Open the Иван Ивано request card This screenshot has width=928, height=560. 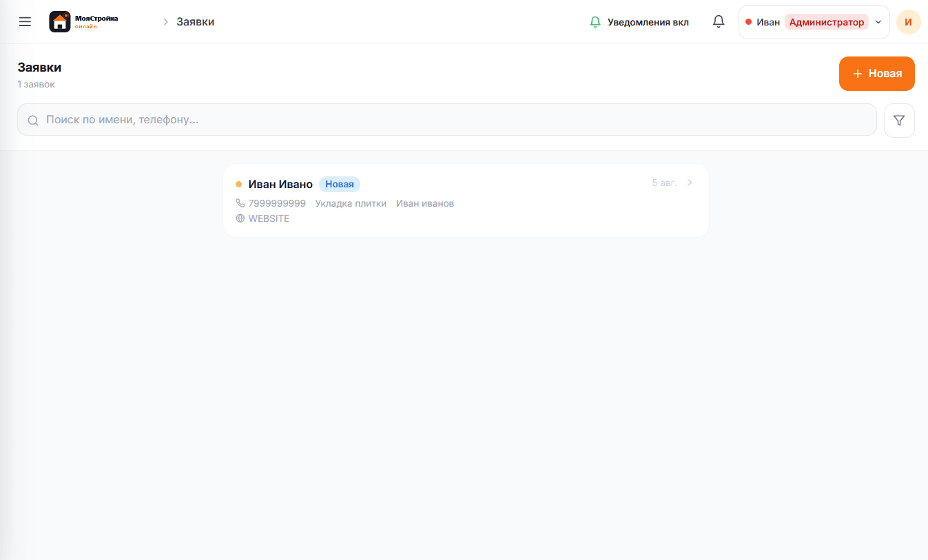[466, 201]
